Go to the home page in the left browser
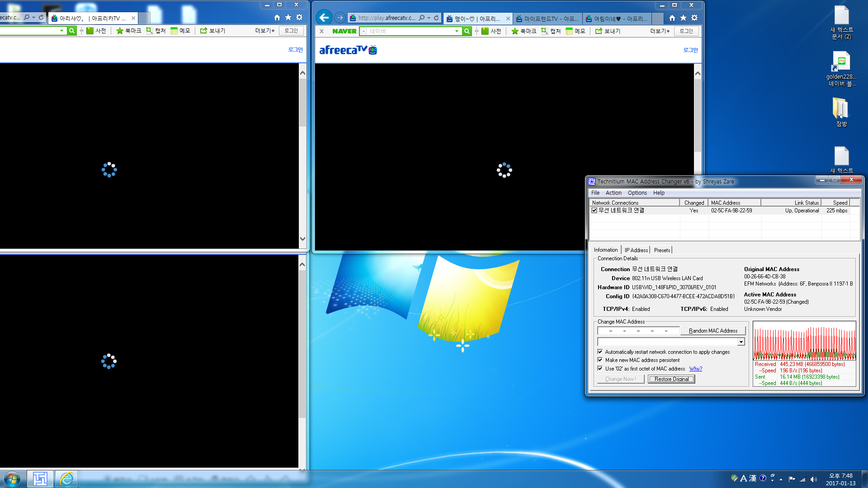This screenshot has height=488, width=868. (277, 17)
